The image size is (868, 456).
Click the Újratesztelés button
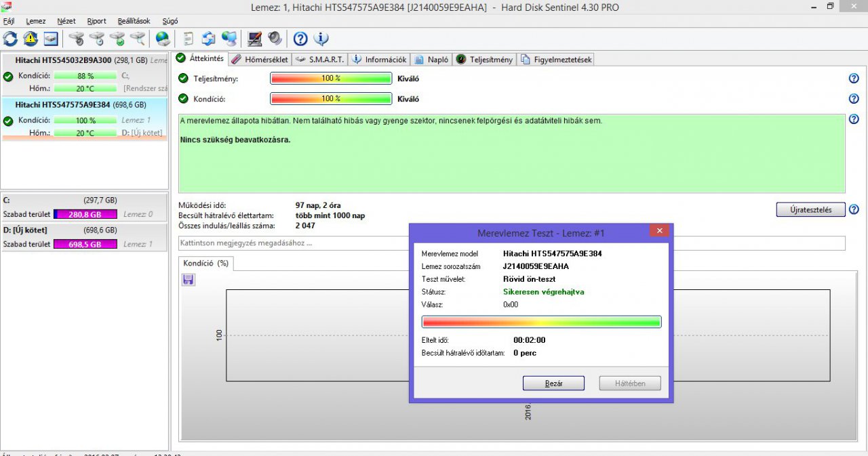point(810,209)
